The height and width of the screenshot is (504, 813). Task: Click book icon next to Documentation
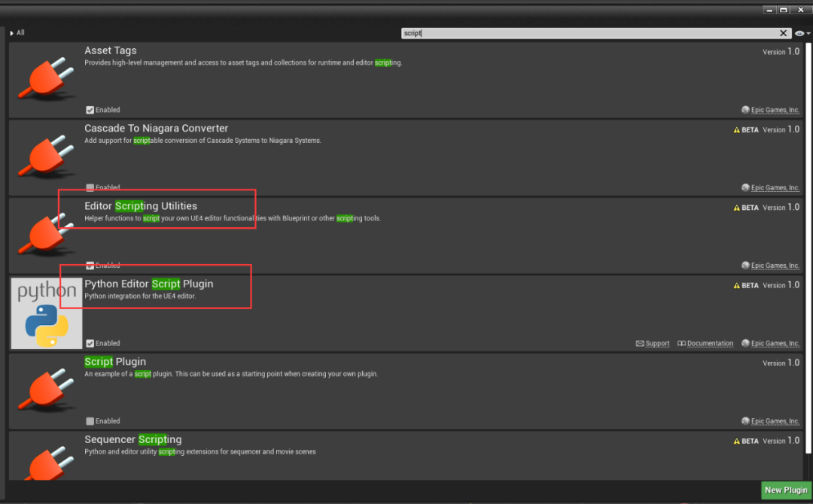coord(681,344)
